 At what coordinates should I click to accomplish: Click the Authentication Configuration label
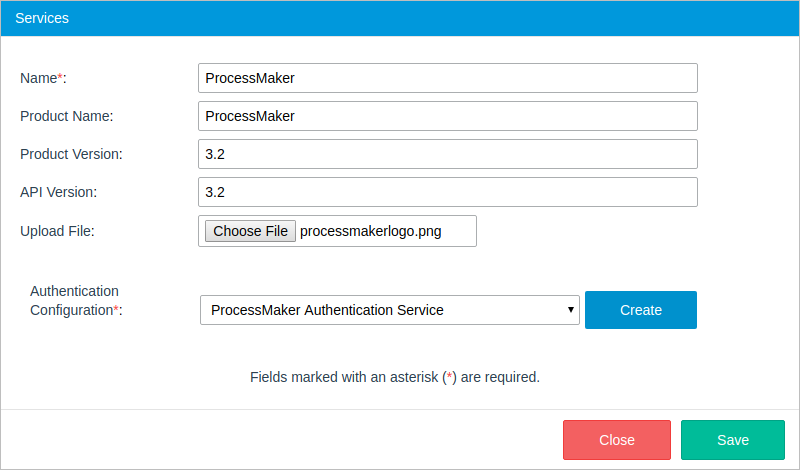pos(74,300)
